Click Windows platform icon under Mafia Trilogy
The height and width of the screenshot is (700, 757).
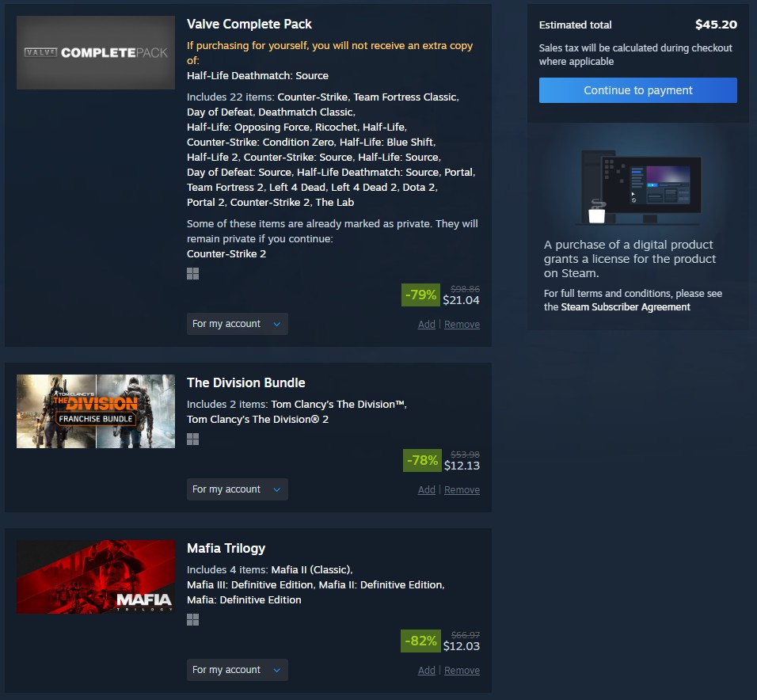coord(192,619)
